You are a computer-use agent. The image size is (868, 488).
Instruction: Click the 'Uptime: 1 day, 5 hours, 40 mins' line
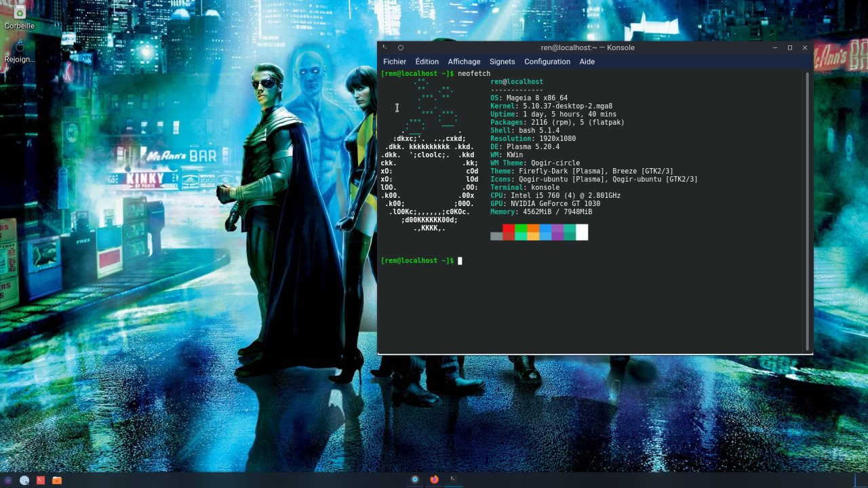[x=553, y=115]
